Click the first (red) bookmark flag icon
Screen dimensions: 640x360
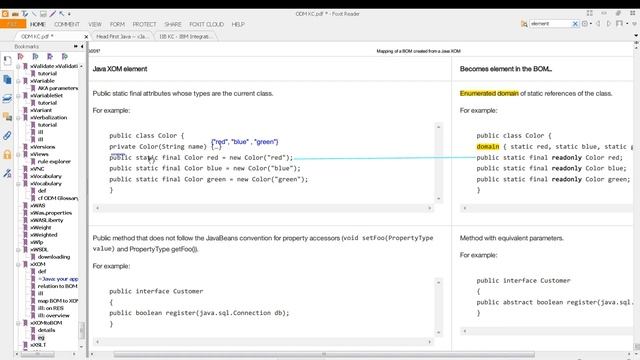click(21, 57)
